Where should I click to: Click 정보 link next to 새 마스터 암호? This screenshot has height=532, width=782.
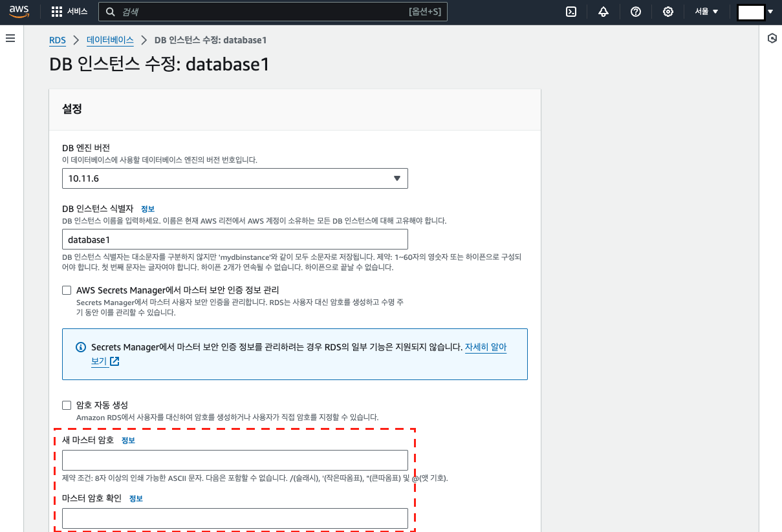[x=129, y=440]
